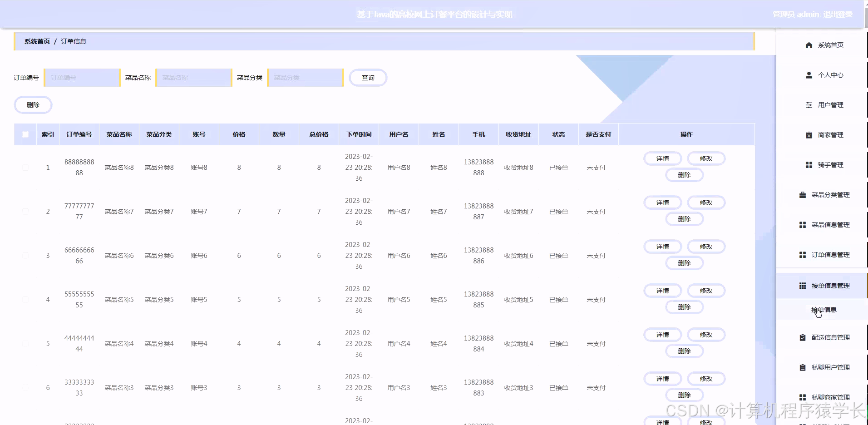Click the grid icon beside 菜品信息管理
The image size is (868, 425).
(x=802, y=225)
